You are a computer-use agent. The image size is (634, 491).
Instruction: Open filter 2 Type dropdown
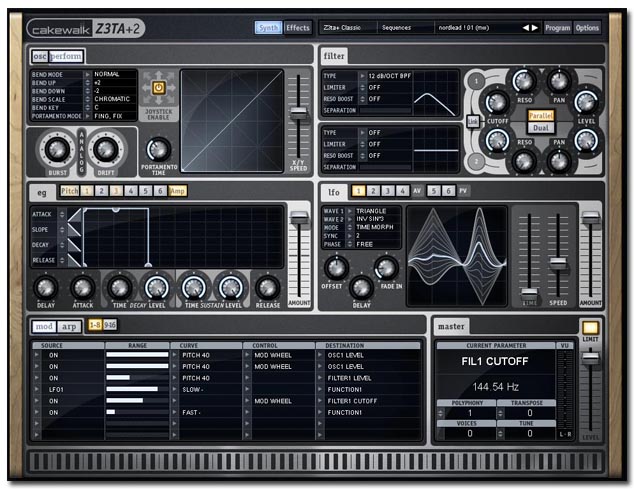(362, 133)
